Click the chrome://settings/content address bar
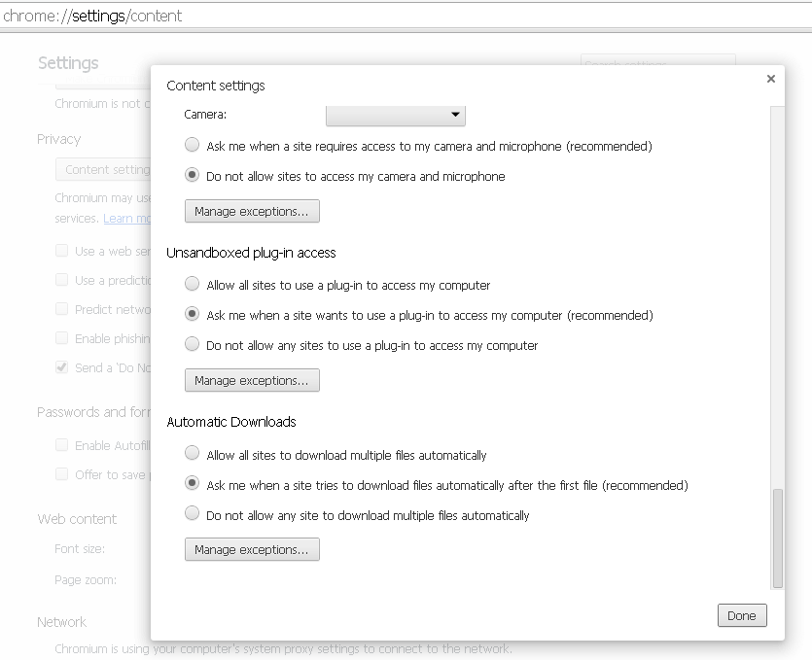 pos(406,17)
